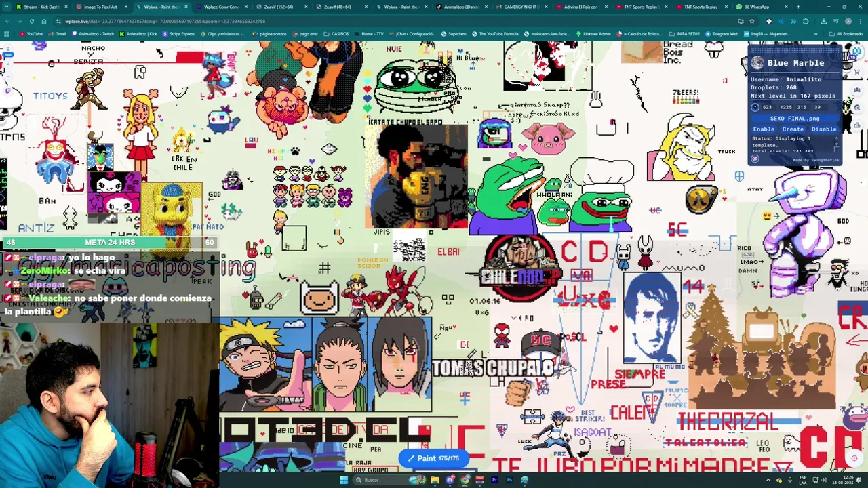Click the 623 tile coordinate field
Image resolution: width=868 pixels, height=488 pixels.
[x=769, y=107]
